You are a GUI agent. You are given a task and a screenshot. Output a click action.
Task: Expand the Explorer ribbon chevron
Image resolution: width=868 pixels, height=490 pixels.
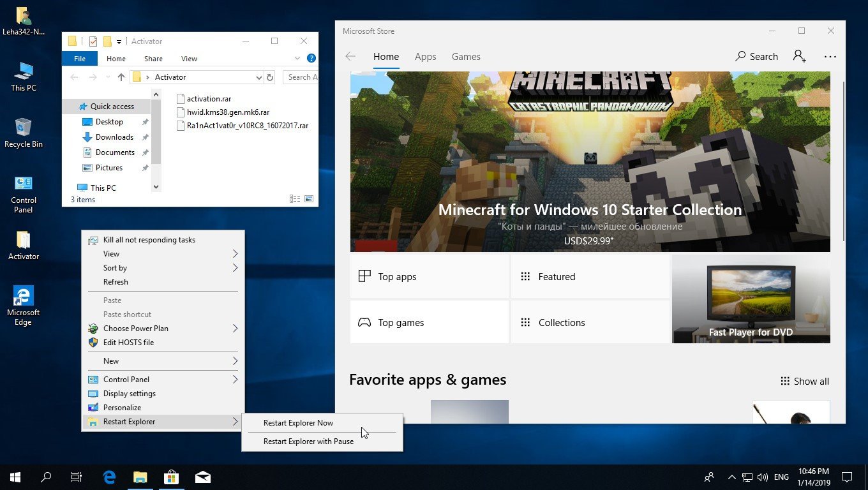click(297, 58)
